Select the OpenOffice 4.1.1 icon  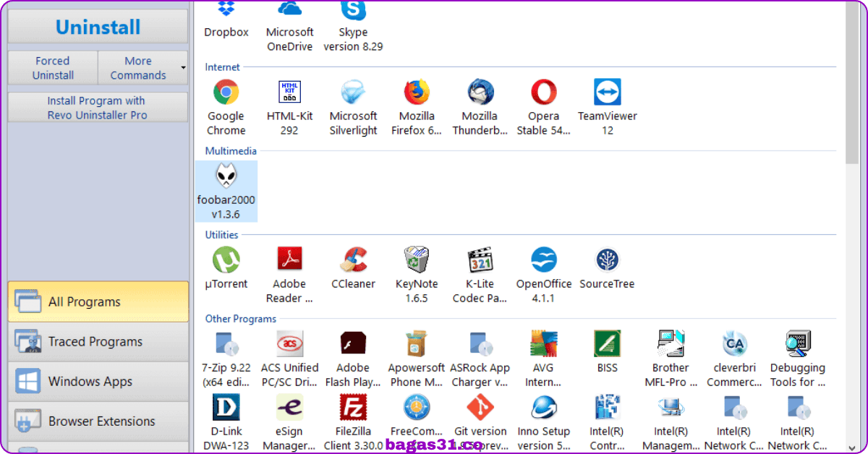[x=543, y=260]
